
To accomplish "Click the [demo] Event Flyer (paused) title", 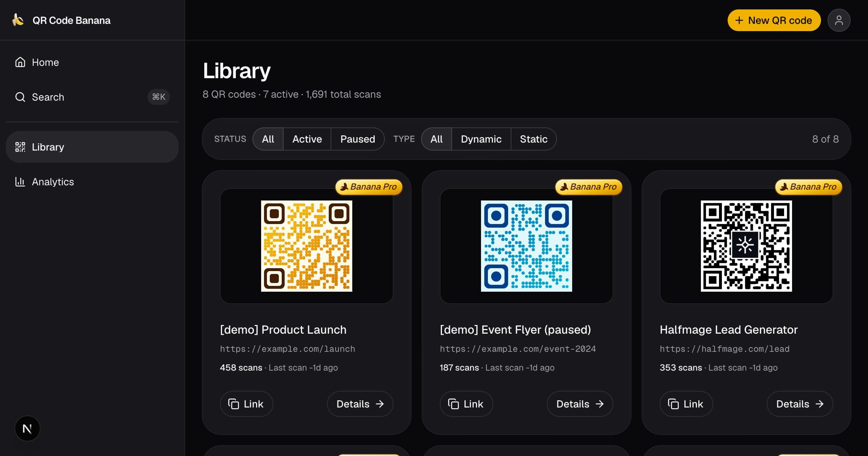I will (515, 330).
